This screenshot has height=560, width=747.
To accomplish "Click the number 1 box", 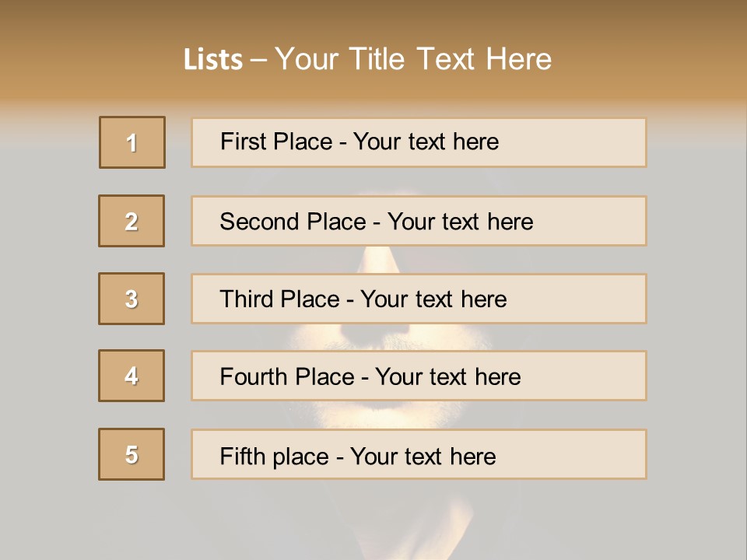I will pyautogui.click(x=132, y=142).
